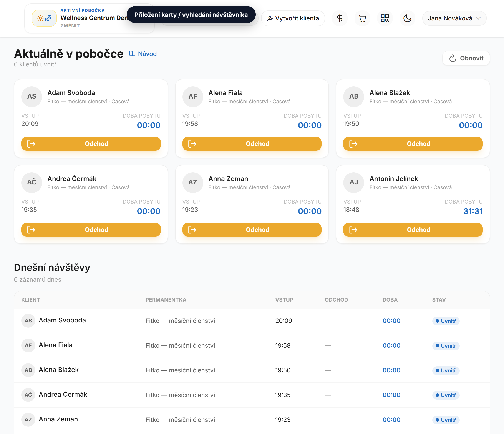
Task: Click Odchod for Antonín Jelínek
Action: pos(413,230)
